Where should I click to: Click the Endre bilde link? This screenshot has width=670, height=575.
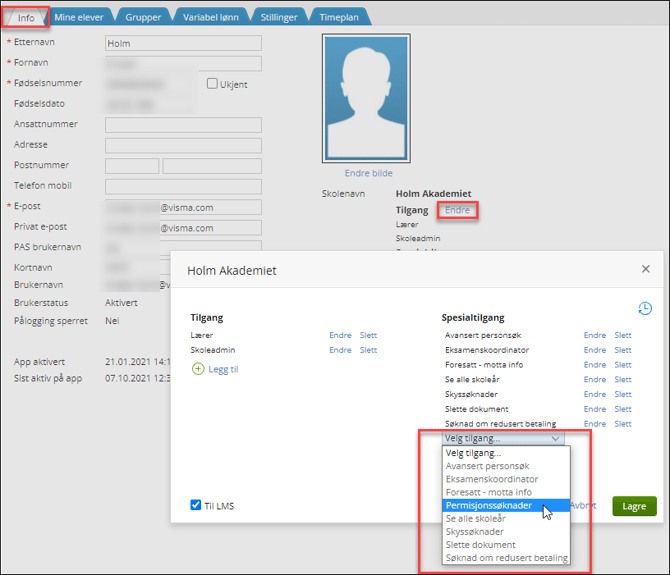[x=368, y=173]
